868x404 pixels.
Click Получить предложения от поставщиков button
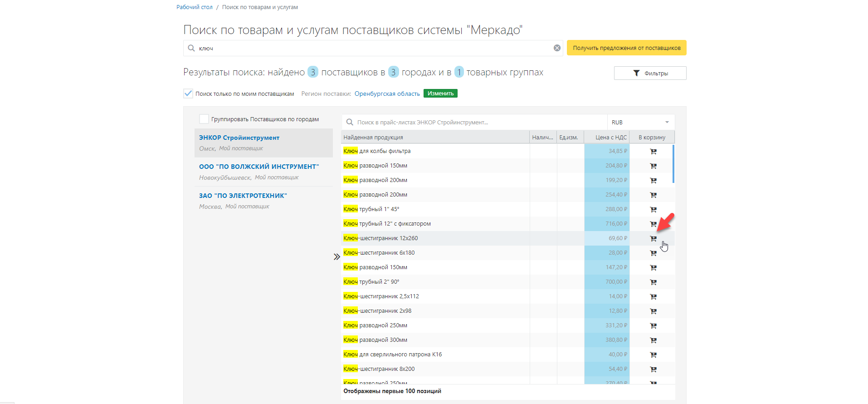click(626, 48)
